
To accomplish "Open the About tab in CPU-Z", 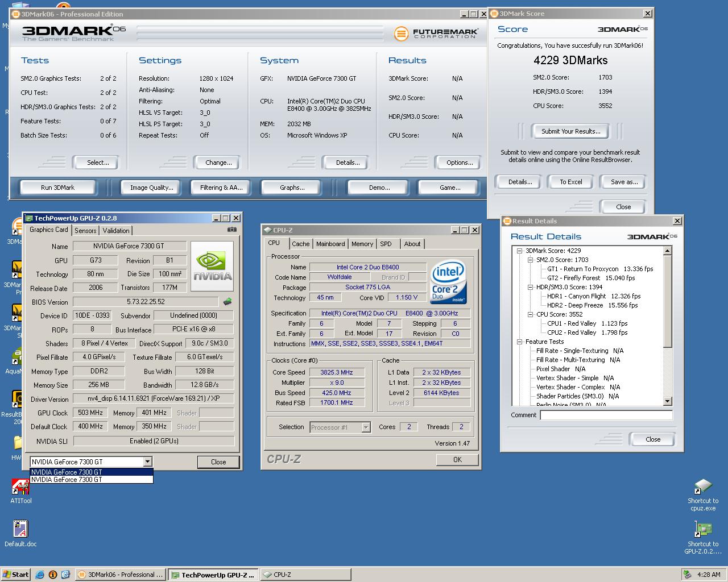I will [412, 244].
